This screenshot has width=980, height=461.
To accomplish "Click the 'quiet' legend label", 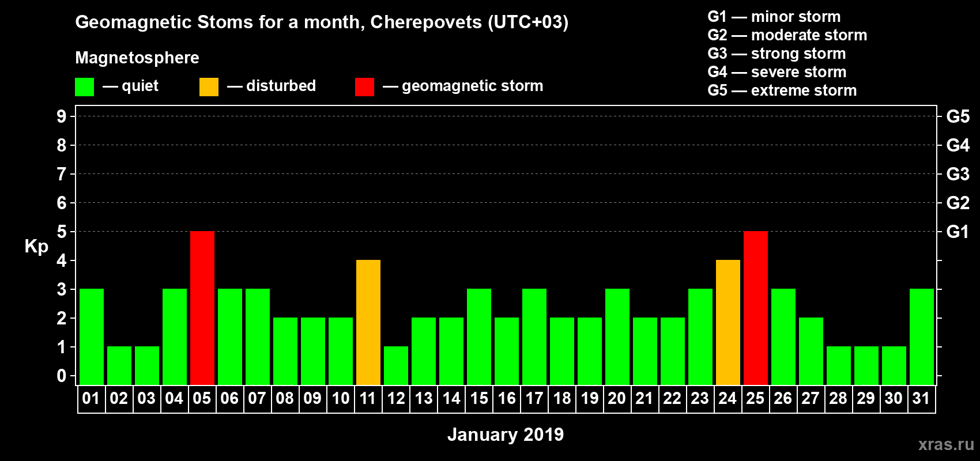I will click(140, 86).
